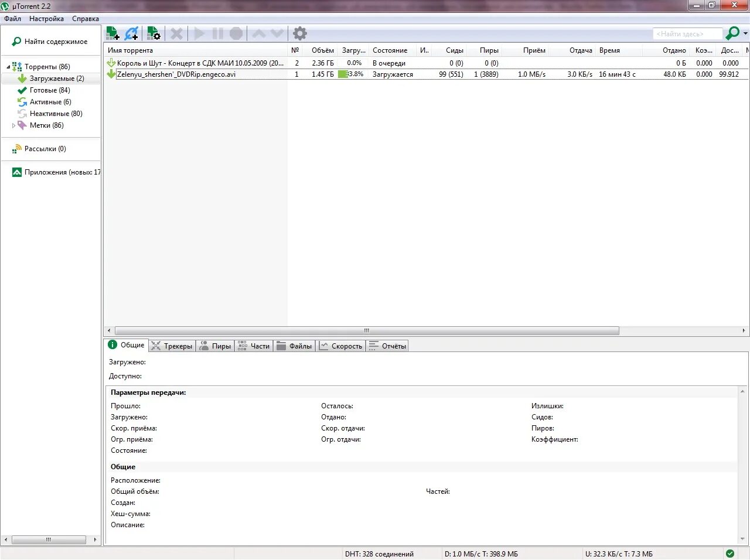Click download speed D: 1.0 МБ/с status
The width and height of the screenshot is (750, 560).
point(481,554)
